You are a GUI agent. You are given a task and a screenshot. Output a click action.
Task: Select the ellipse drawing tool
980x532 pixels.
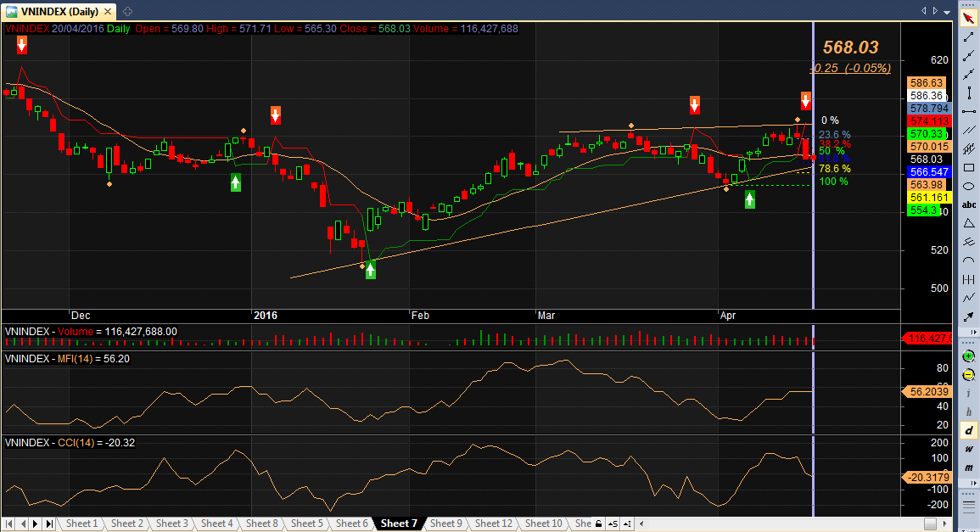[969, 187]
